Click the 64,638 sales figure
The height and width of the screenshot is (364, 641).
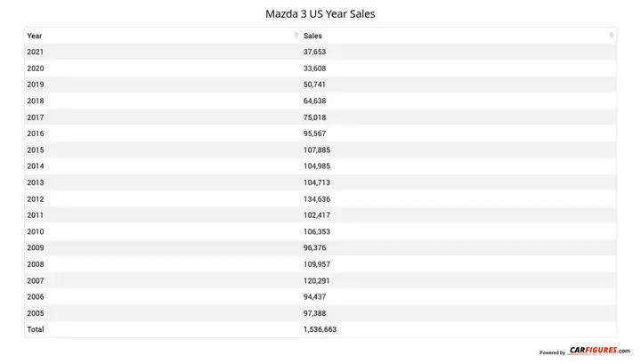[x=316, y=101]
